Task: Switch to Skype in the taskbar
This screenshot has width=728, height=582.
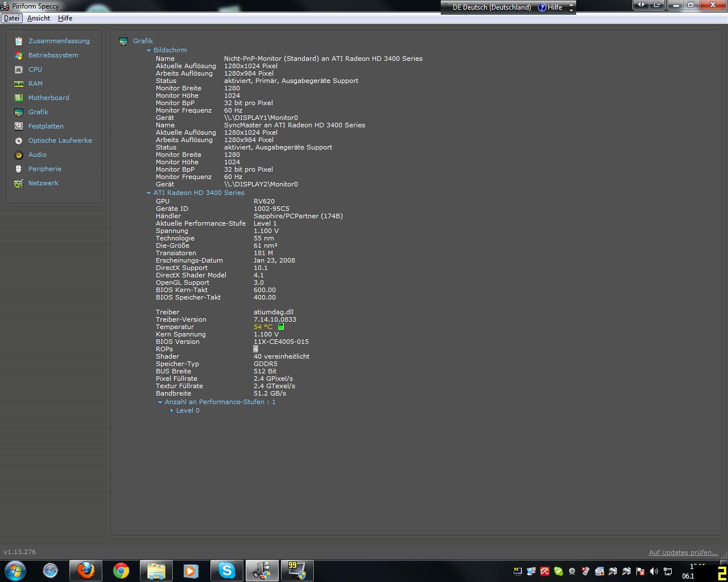Action: tap(227, 571)
